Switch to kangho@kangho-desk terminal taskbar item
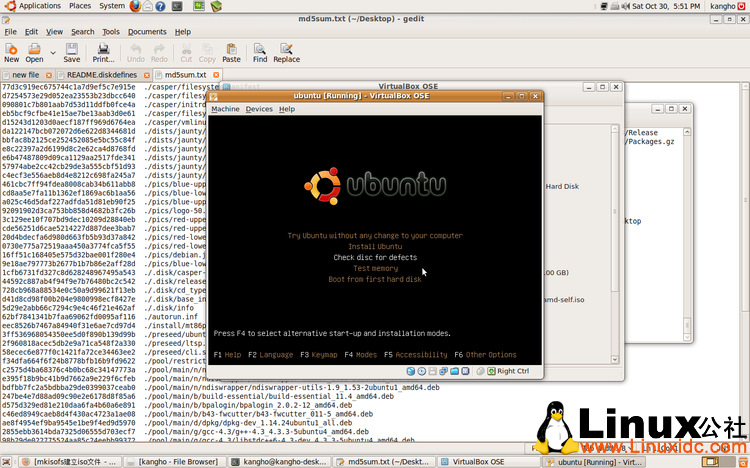 [279, 462]
